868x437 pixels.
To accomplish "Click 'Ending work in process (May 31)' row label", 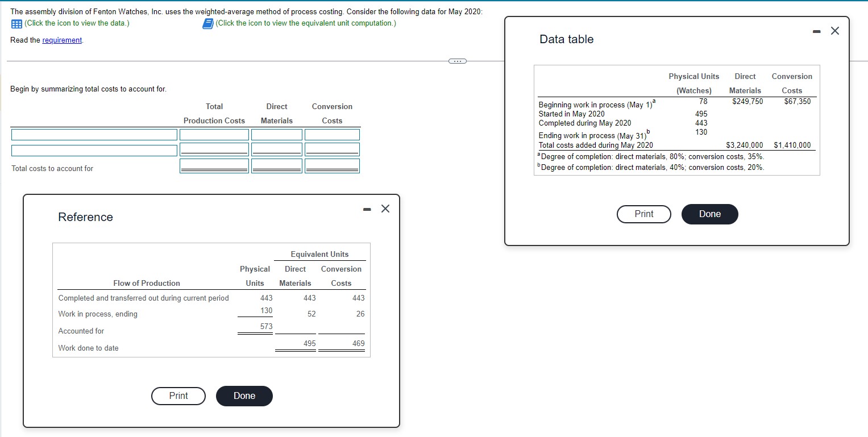I will click(x=593, y=135).
